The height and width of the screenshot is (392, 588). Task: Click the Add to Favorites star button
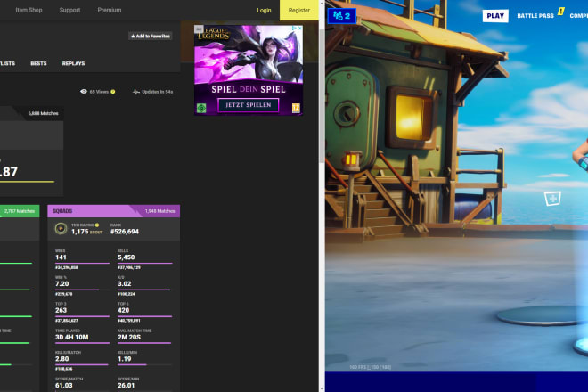click(x=150, y=37)
